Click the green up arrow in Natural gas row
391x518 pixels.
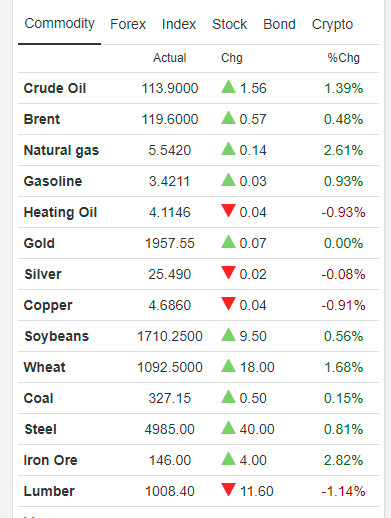(228, 149)
